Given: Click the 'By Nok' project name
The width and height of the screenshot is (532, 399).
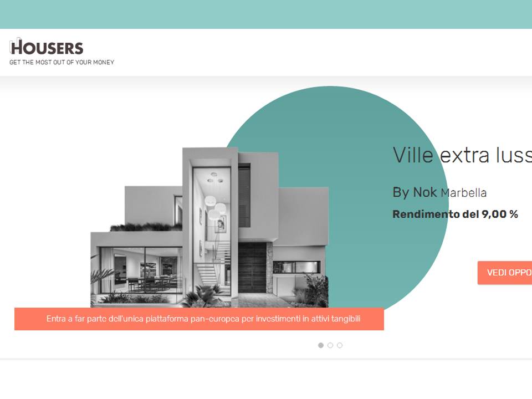Looking at the screenshot, I should click(415, 192).
